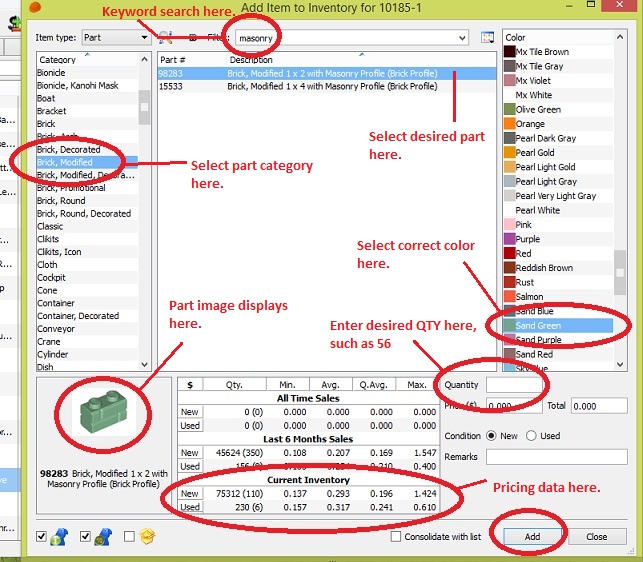Click the Remarks input field

(556, 457)
